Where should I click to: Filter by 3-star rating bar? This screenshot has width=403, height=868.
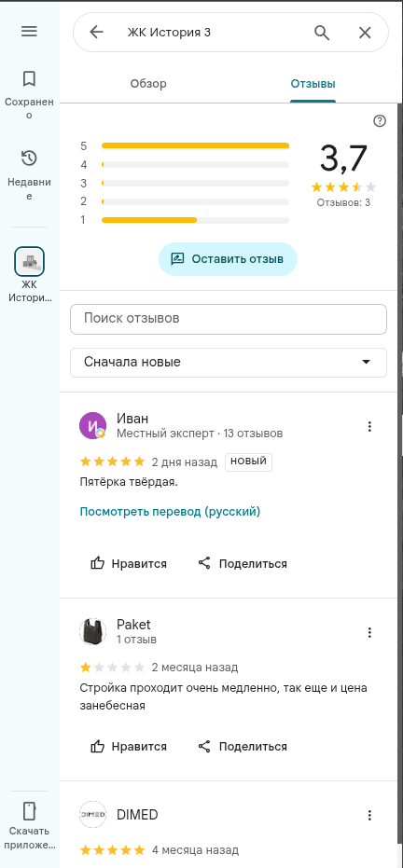[195, 184]
